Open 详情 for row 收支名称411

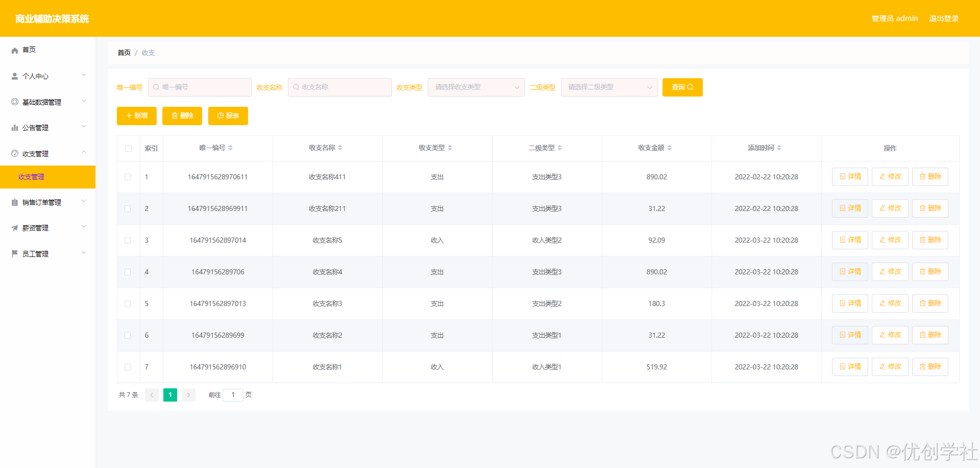850,177
